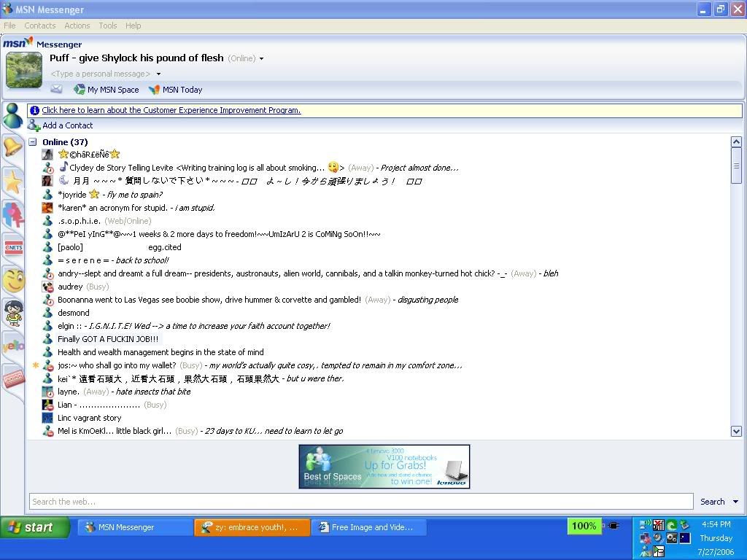Viewport: 747px width, 560px height.
Task: Open the Search options dropdown arrow
Action: [735, 502]
